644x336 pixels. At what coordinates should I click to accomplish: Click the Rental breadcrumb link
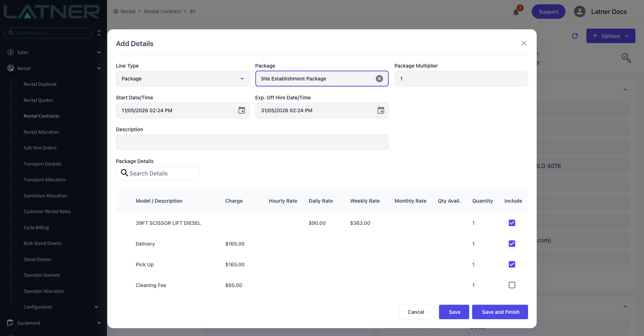tap(128, 11)
